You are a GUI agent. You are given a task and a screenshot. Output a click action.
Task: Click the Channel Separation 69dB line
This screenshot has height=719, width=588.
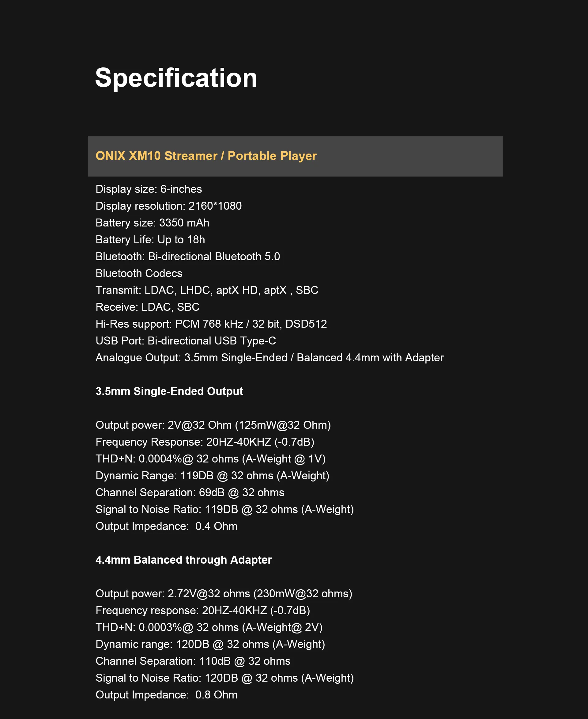(x=190, y=493)
